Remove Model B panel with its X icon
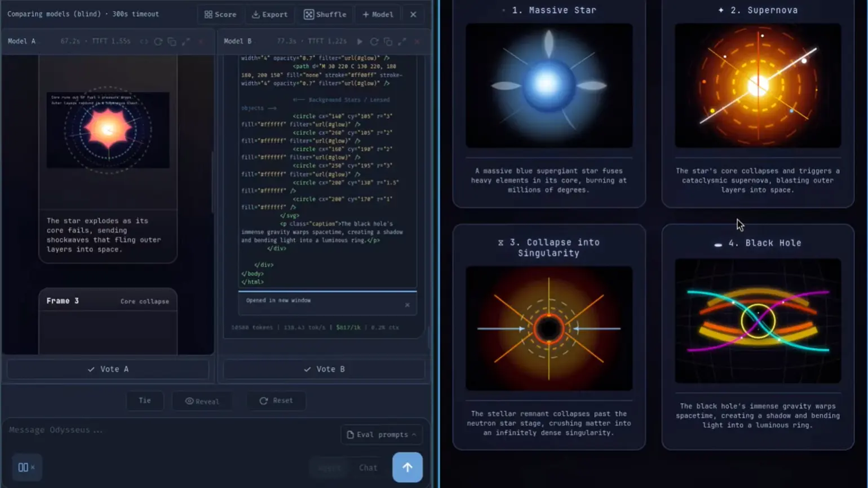The width and height of the screenshot is (868, 488). click(x=417, y=42)
